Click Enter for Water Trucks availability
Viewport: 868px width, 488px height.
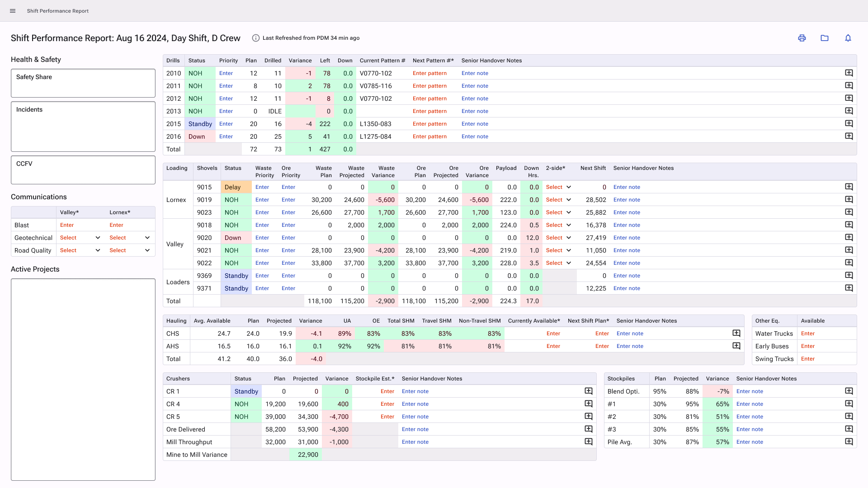(808, 333)
